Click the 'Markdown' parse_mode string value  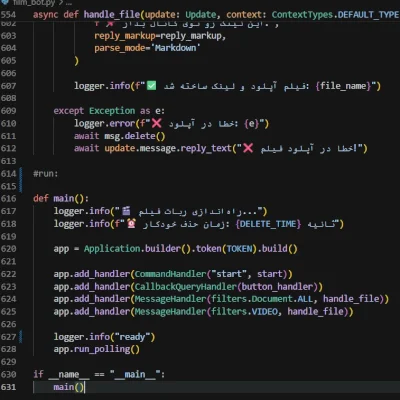(x=176, y=48)
